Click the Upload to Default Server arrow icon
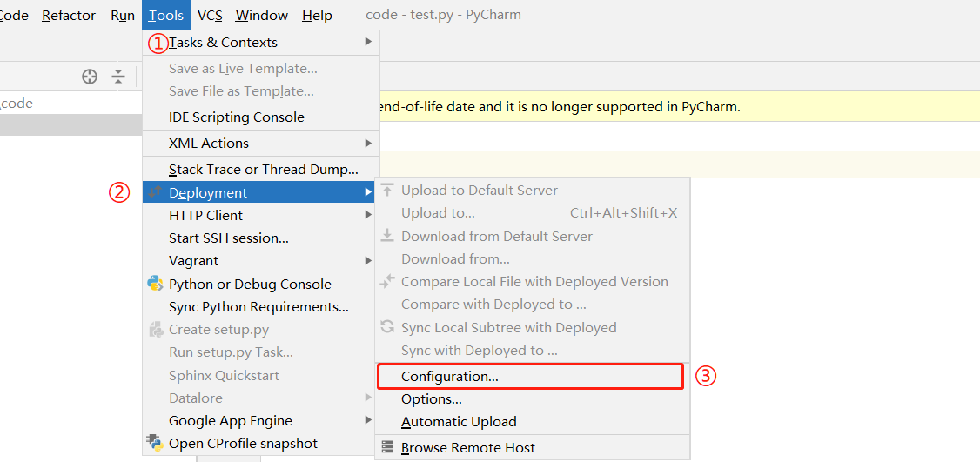 click(387, 190)
